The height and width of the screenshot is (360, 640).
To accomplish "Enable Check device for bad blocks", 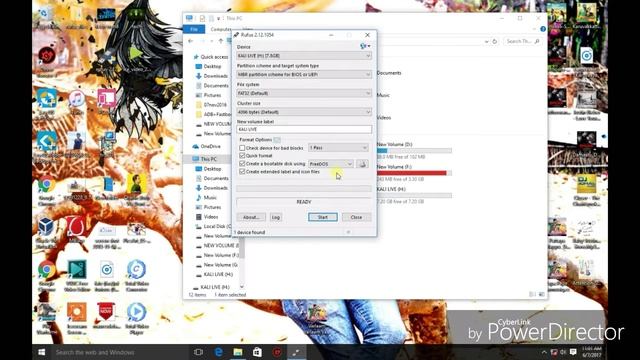I will point(242,148).
